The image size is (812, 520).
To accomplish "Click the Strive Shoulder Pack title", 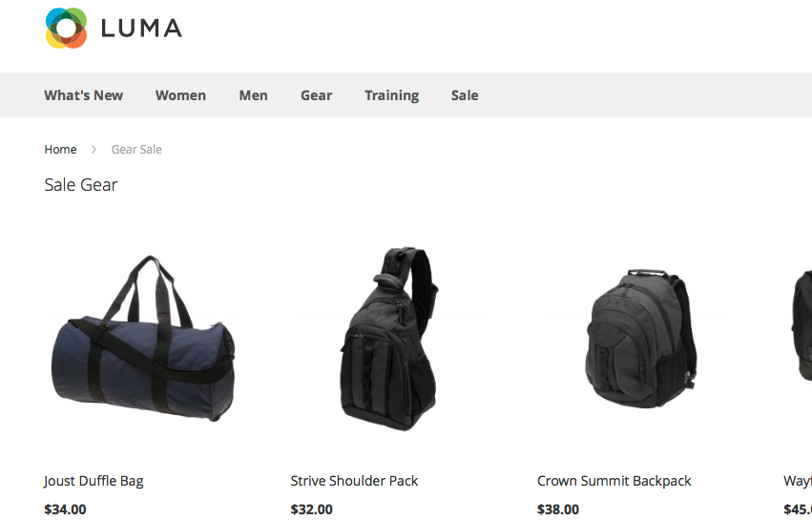I will pyautogui.click(x=354, y=481).
